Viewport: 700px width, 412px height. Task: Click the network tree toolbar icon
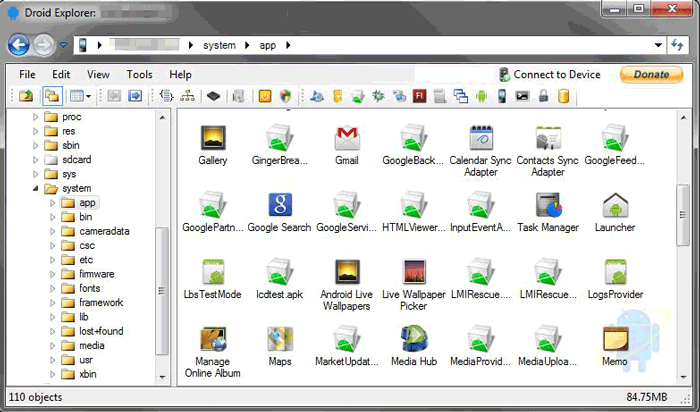click(x=188, y=96)
